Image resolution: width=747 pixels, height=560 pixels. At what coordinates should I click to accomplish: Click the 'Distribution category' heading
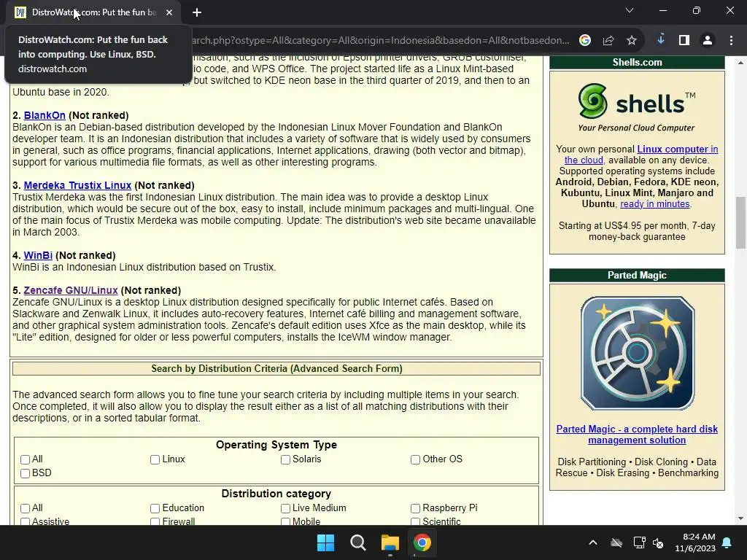pos(276,494)
